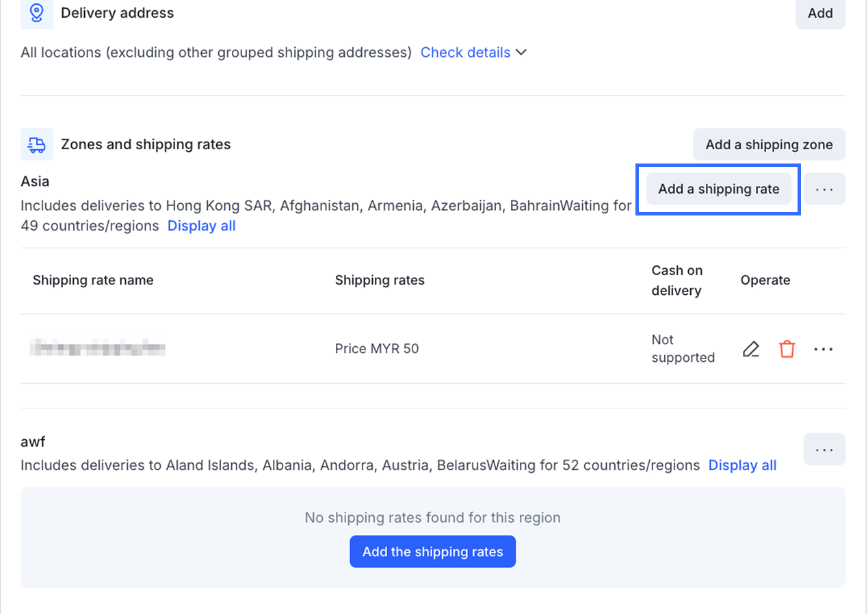
Task: Click the Check details link
Action: (465, 53)
